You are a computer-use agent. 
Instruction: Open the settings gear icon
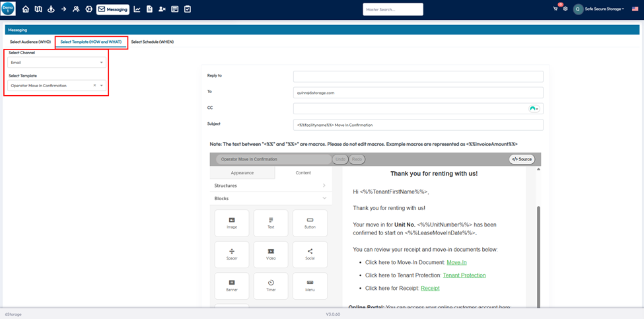coord(565,9)
